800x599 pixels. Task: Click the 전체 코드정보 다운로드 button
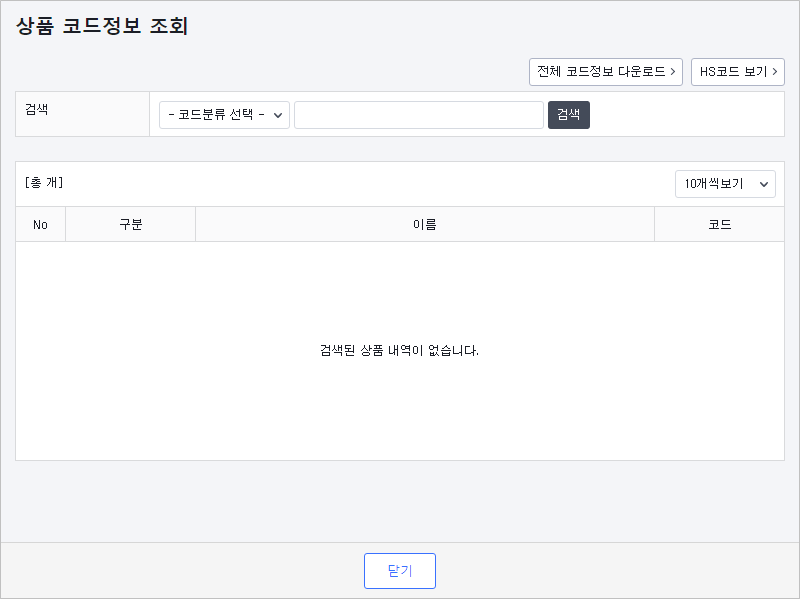[x=606, y=72]
